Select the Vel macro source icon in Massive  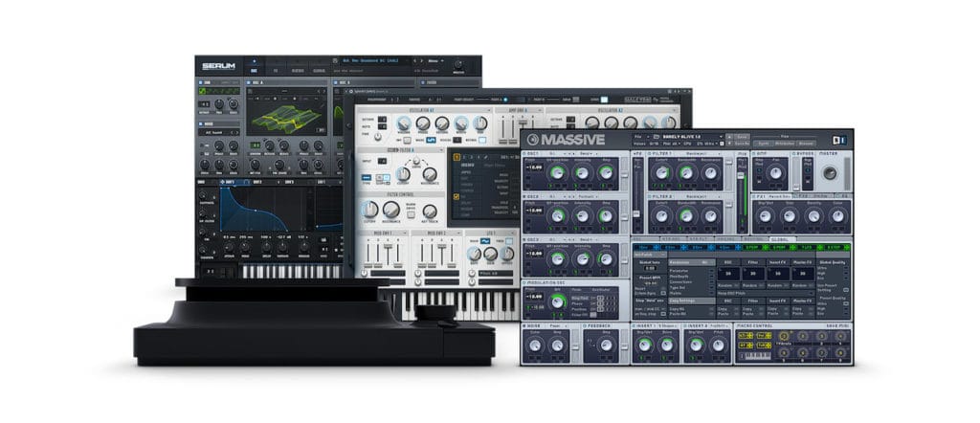(764, 336)
